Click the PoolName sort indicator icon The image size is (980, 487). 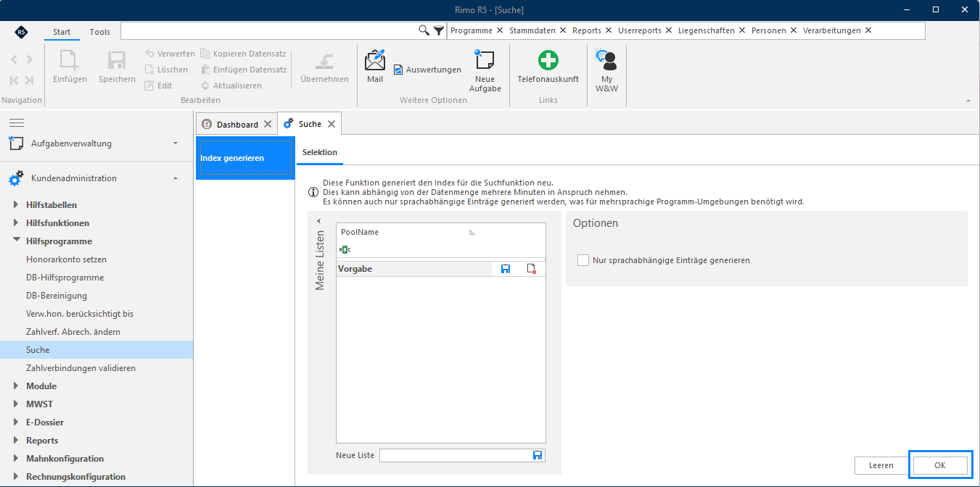[x=472, y=233]
